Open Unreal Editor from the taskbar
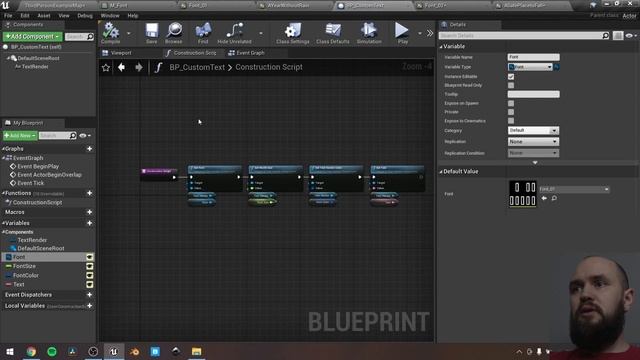 pyautogui.click(x=114, y=351)
